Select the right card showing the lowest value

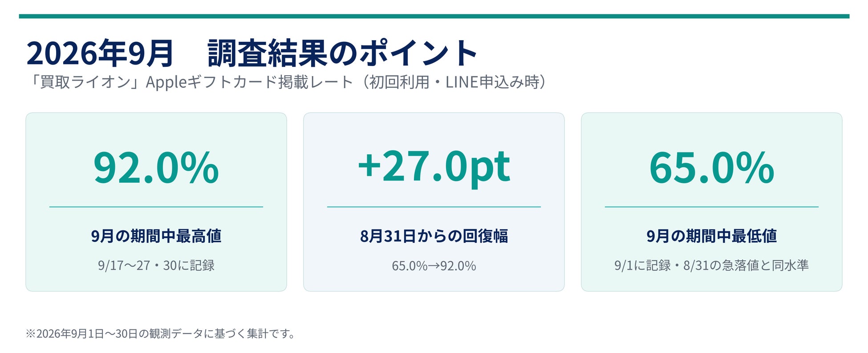712,202
